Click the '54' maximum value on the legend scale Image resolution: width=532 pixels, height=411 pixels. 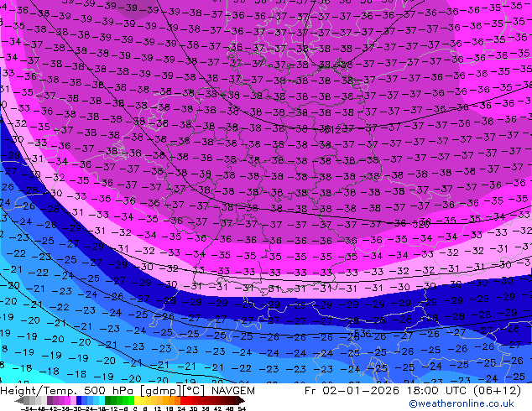(x=242, y=408)
